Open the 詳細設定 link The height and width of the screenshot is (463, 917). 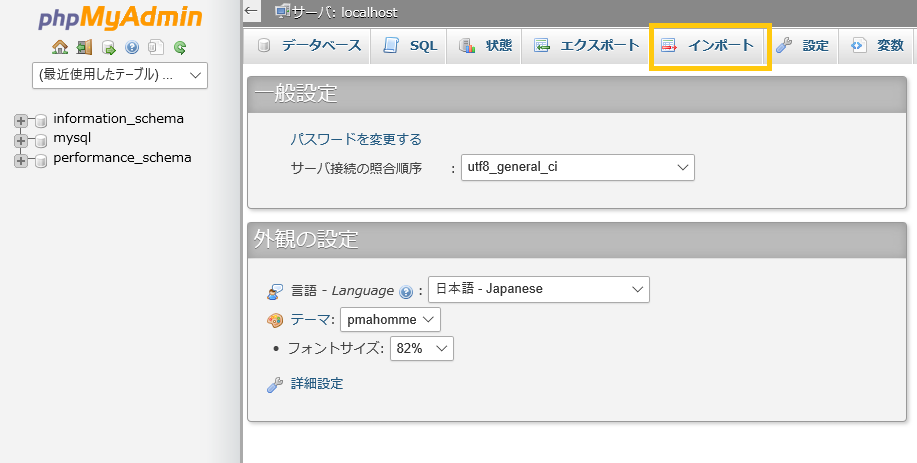[317, 383]
